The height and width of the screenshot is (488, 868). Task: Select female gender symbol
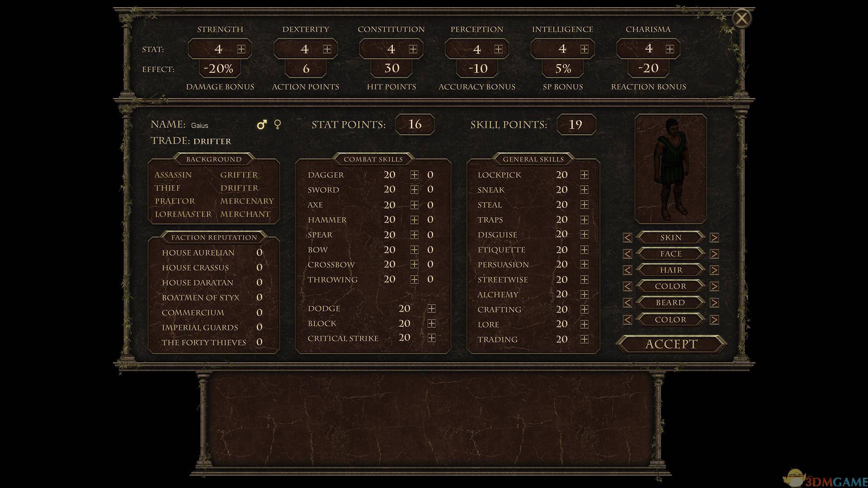pos(278,124)
